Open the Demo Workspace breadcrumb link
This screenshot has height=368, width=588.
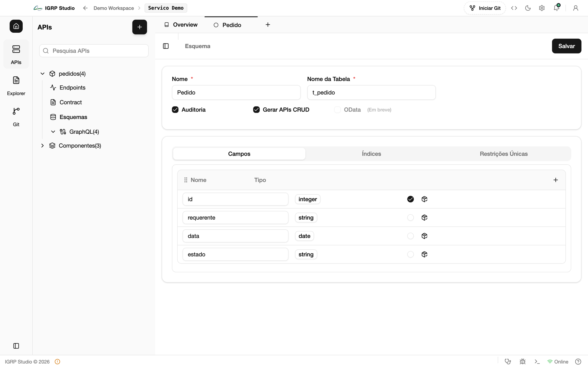pyautogui.click(x=113, y=8)
